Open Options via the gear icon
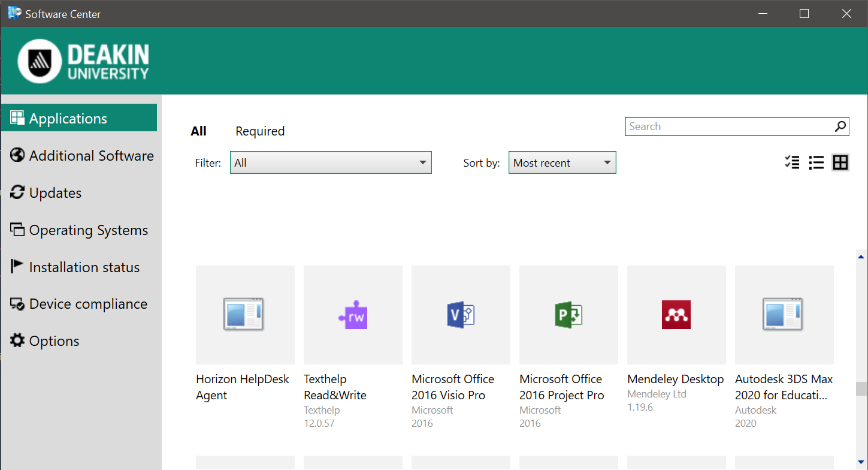This screenshot has height=470, width=868. [17, 341]
